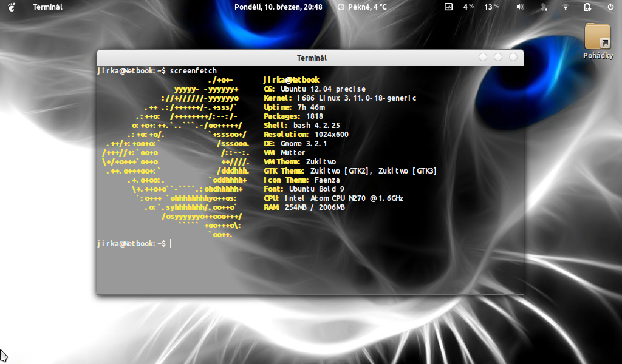Minimize the Terminál window
Image resolution: width=622 pixels, height=364 pixels.
pyautogui.click(x=483, y=58)
